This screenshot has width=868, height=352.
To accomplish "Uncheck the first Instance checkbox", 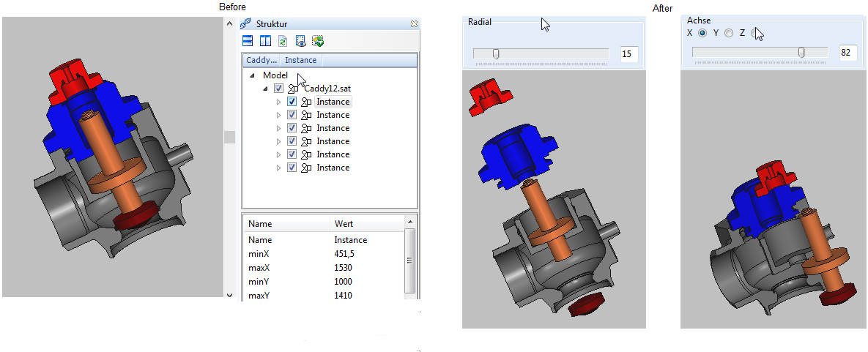I will (292, 102).
